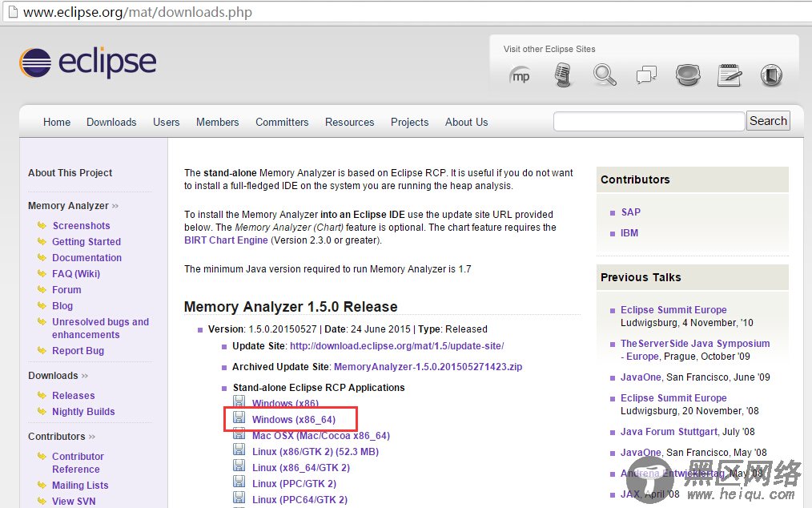Download the Linux (PPC/GTK 2) build
The height and width of the screenshot is (508, 812).
(294, 484)
